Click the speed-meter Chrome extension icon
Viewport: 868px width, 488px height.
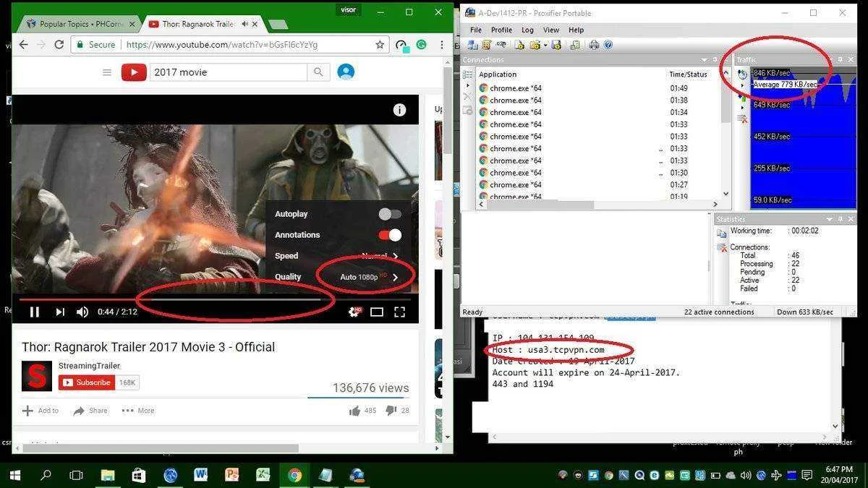coord(401,45)
